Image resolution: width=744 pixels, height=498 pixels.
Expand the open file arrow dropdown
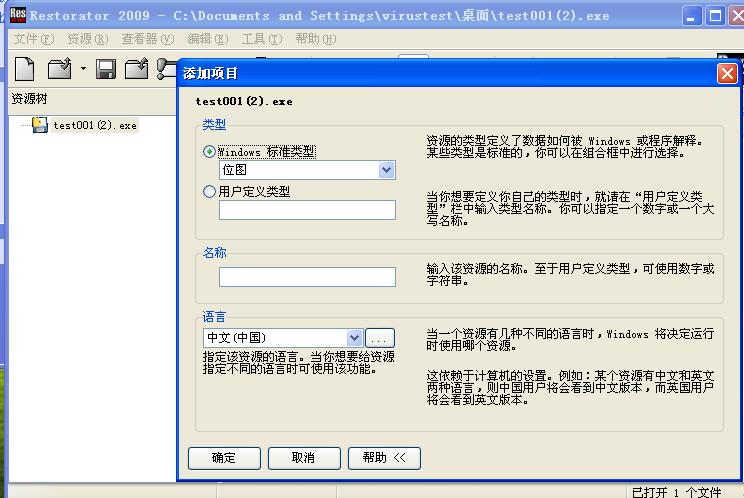pyautogui.click(x=84, y=69)
